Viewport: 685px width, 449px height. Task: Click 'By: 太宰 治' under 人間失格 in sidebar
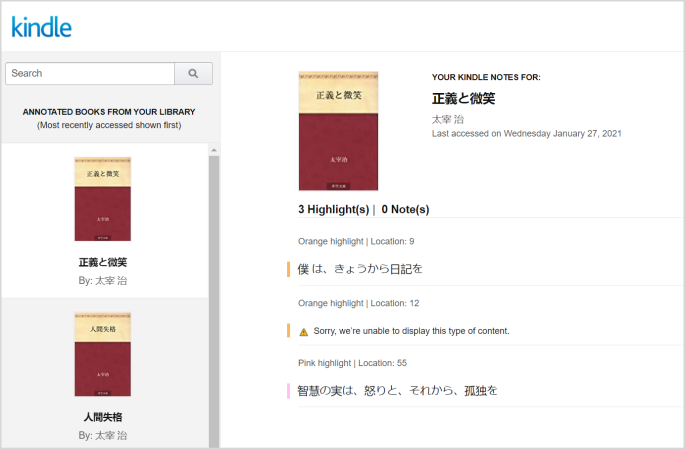(x=103, y=435)
